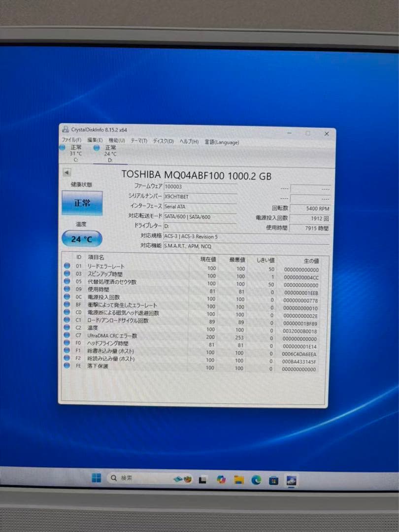399x532 pixels.
Task: Click the Copilot icon on the taskbar
Action: pos(222,479)
